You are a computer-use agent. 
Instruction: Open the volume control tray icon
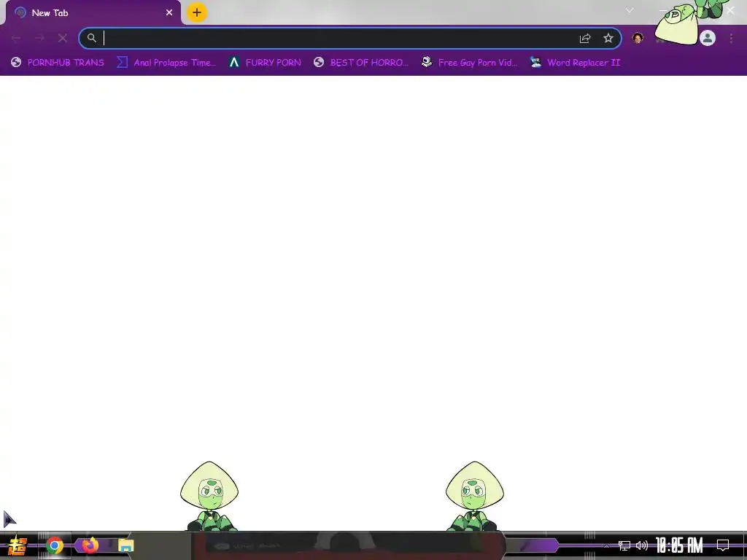pos(642,545)
